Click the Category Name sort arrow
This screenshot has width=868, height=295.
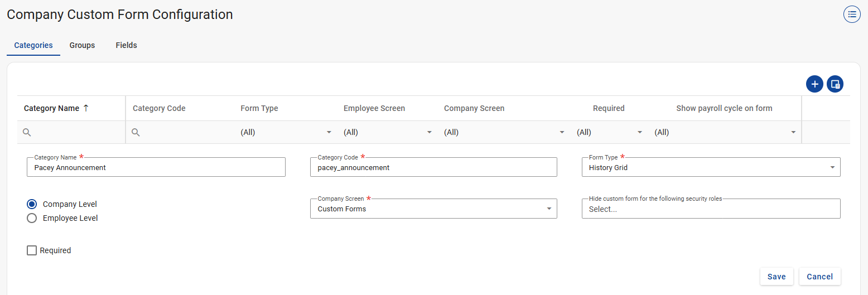(x=86, y=108)
